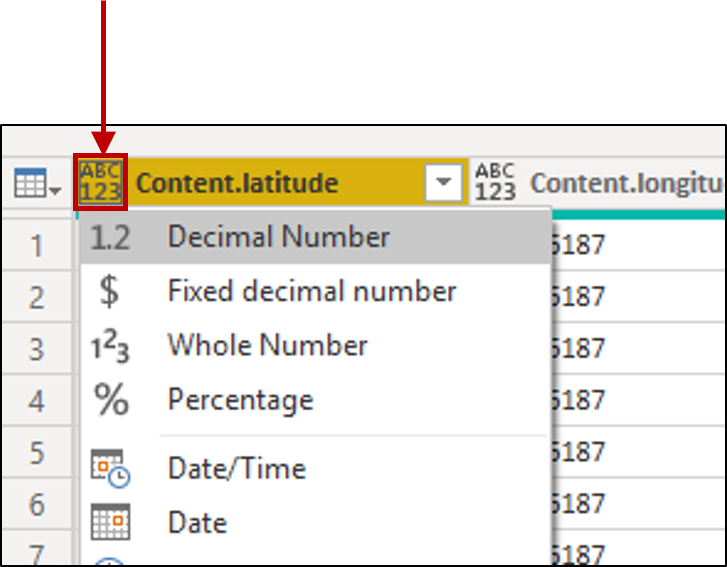
Task: Choose Percentage data type
Action: pyautogui.click(x=315, y=400)
